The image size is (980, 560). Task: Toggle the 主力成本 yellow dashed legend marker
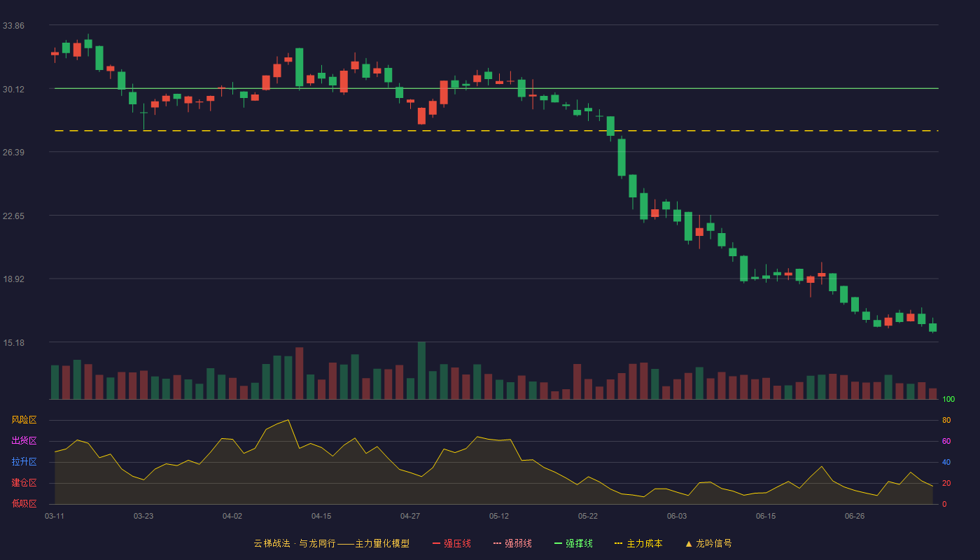(x=619, y=543)
